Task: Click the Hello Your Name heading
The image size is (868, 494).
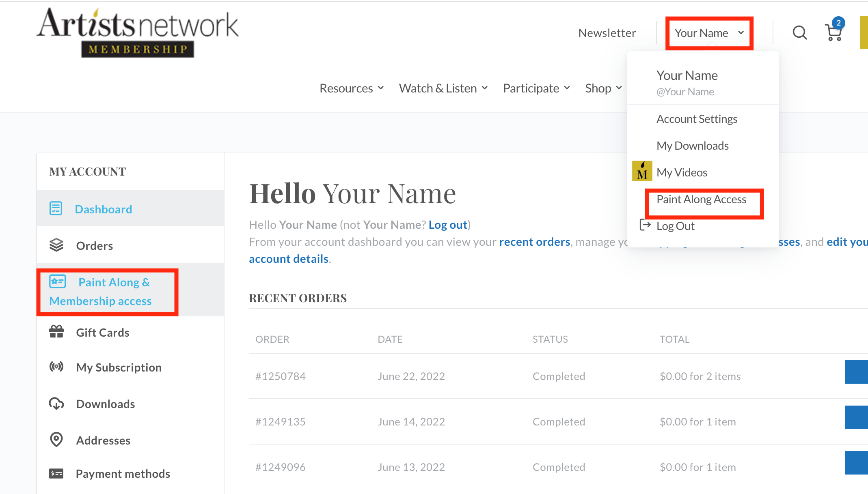Action: (x=352, y=193)
